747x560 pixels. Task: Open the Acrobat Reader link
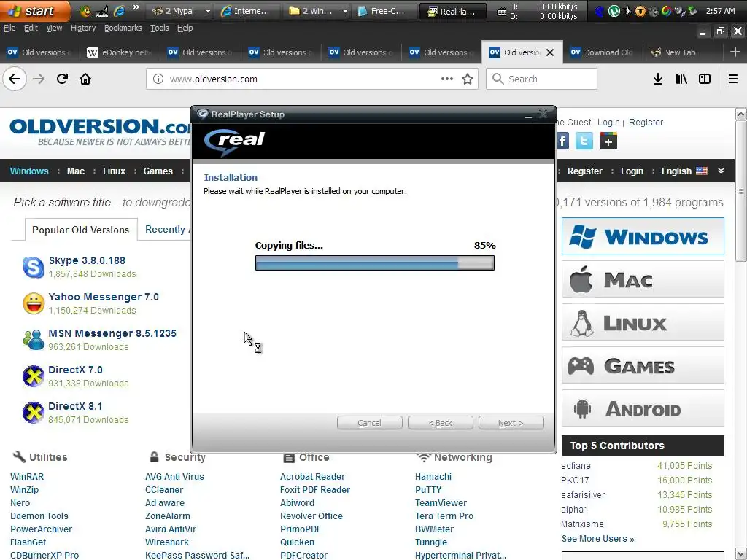[x=312, y=477]
